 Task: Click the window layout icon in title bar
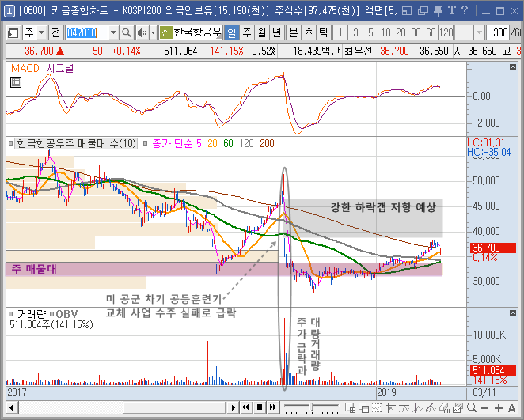407,11
